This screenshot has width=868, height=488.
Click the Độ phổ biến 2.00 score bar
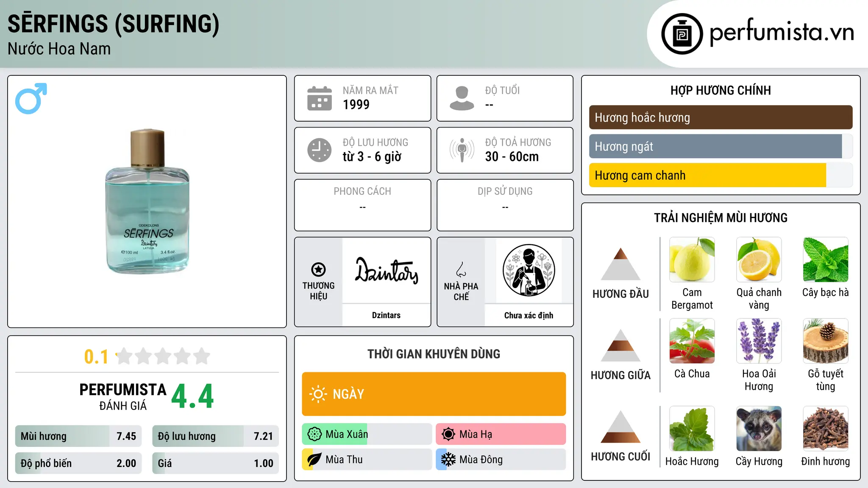click(78, 463)
